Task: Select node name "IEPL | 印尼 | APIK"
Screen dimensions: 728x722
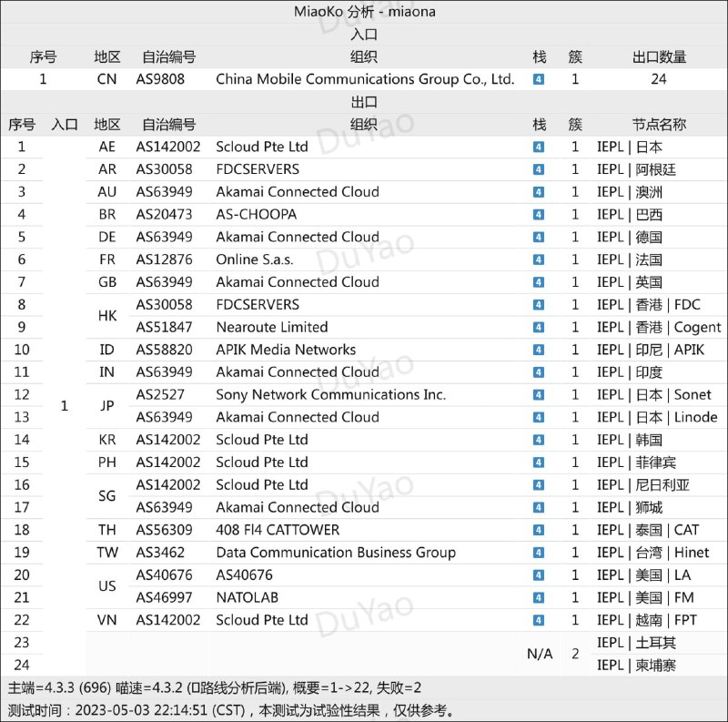Action: click(x=651, y=350)
